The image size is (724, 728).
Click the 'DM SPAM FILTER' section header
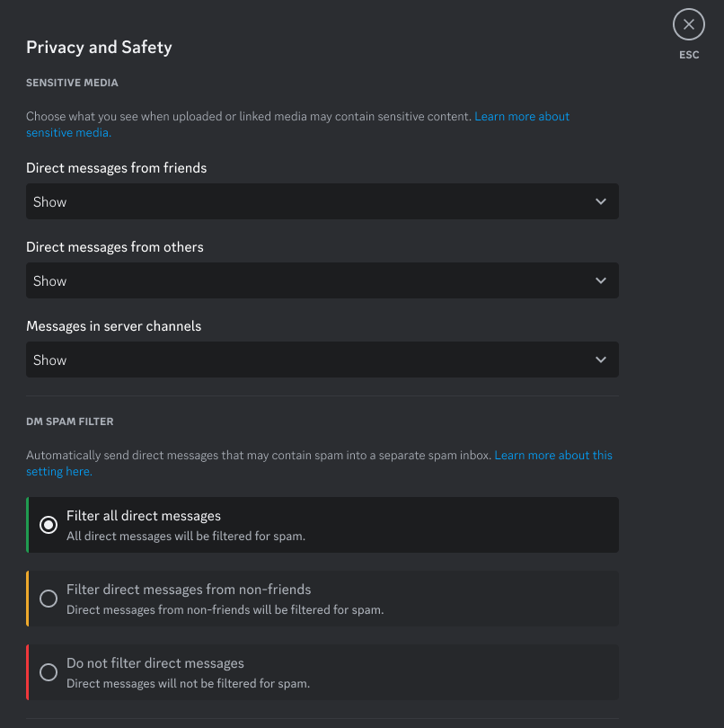tap(70, 422)
